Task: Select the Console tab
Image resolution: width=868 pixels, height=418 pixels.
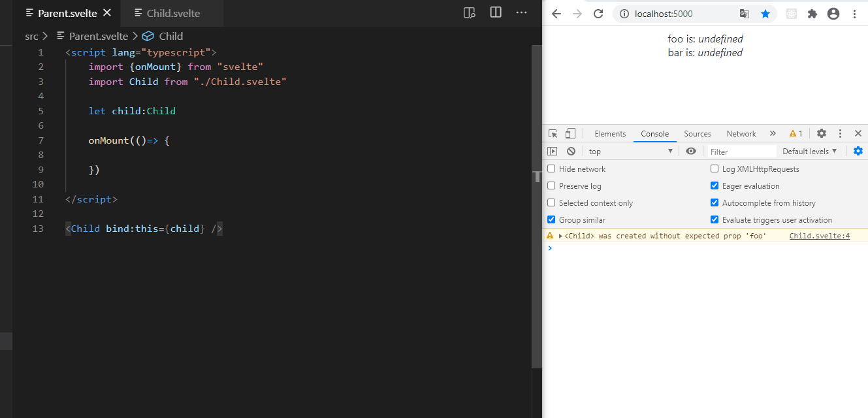Action: (654, 134)
